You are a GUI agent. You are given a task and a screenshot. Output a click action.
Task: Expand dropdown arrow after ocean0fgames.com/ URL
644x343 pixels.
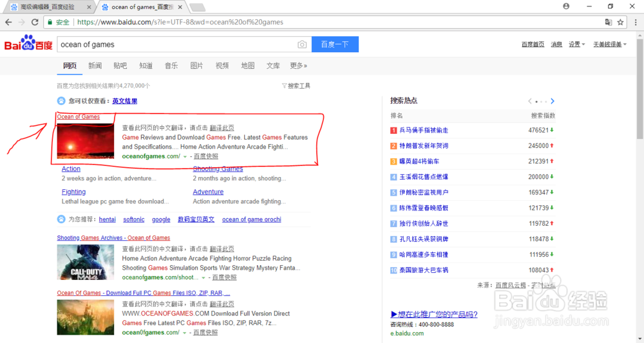click(x=184, y=333)
